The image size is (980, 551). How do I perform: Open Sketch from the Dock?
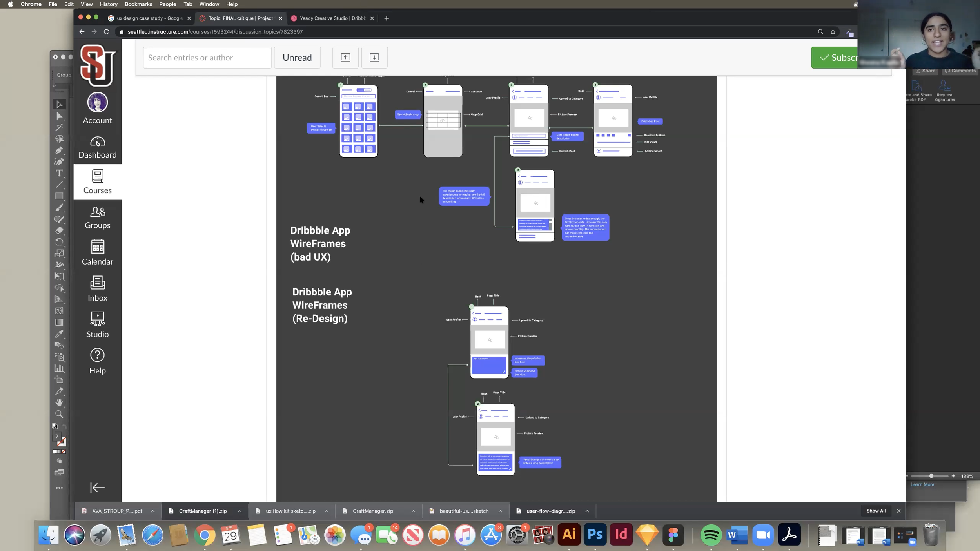tap(647, 535)
